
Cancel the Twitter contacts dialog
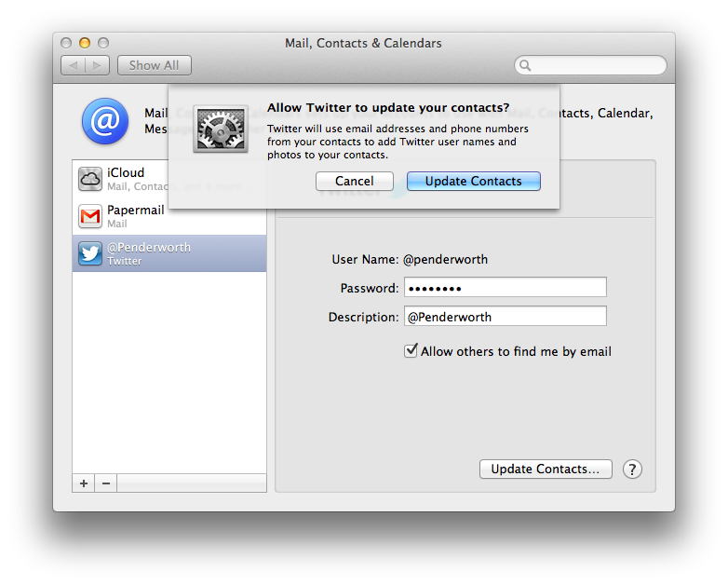coord(355,181)
